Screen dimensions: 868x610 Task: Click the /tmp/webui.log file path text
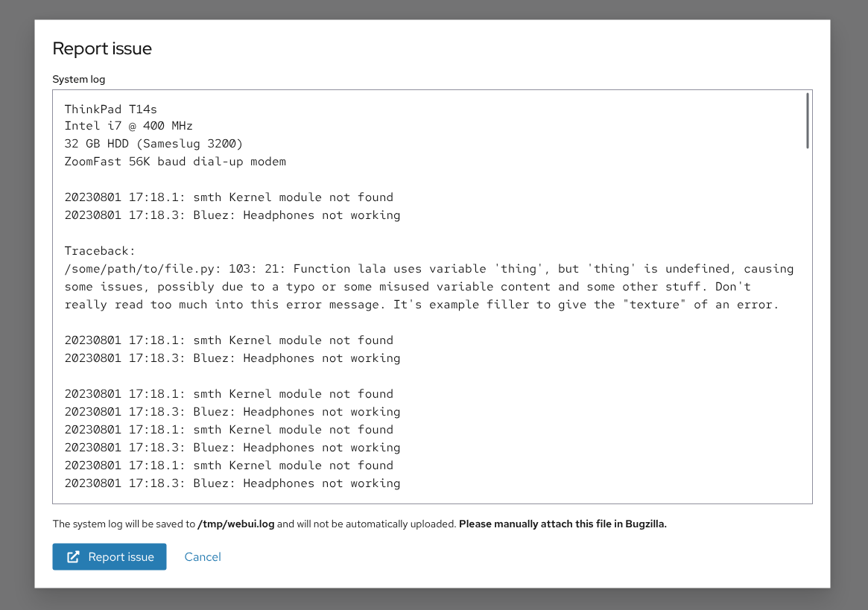[x=236, y=524]
